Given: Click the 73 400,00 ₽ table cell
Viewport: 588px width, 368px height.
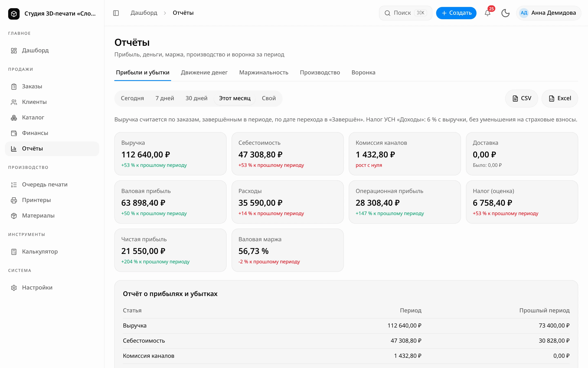Looking at the screenshot, I should 554,325.
